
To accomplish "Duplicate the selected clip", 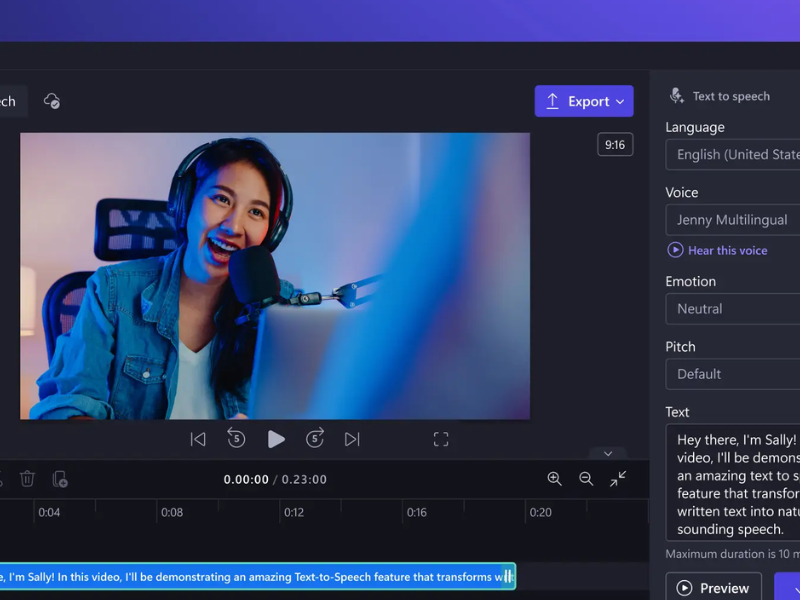I will click(60, 479).
